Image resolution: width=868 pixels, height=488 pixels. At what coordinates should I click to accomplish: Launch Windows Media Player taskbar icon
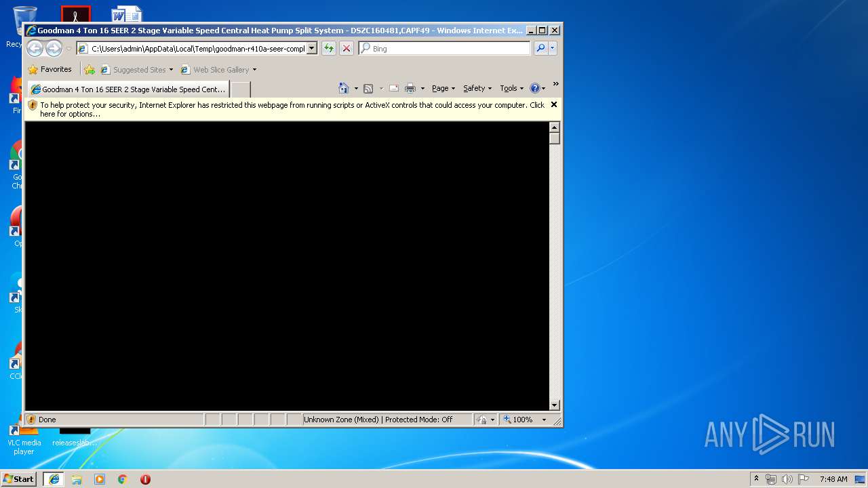tap(100, 479)
